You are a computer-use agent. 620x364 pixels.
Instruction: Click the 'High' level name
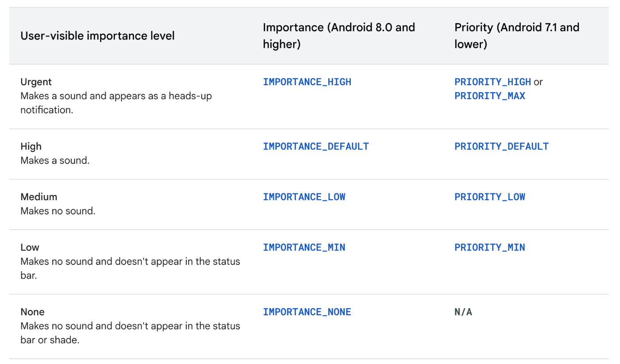[31, 147]
